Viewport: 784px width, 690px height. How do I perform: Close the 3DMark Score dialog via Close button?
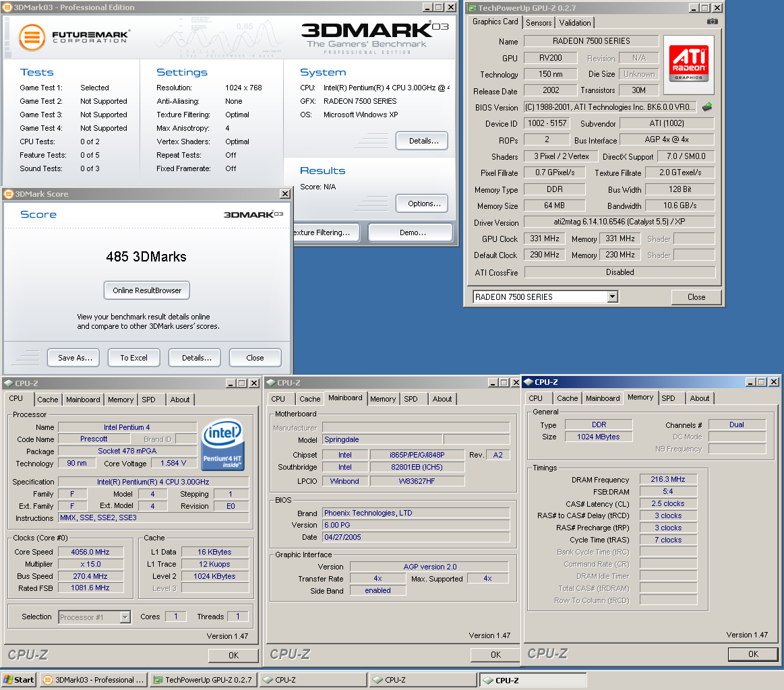[255, 358]
